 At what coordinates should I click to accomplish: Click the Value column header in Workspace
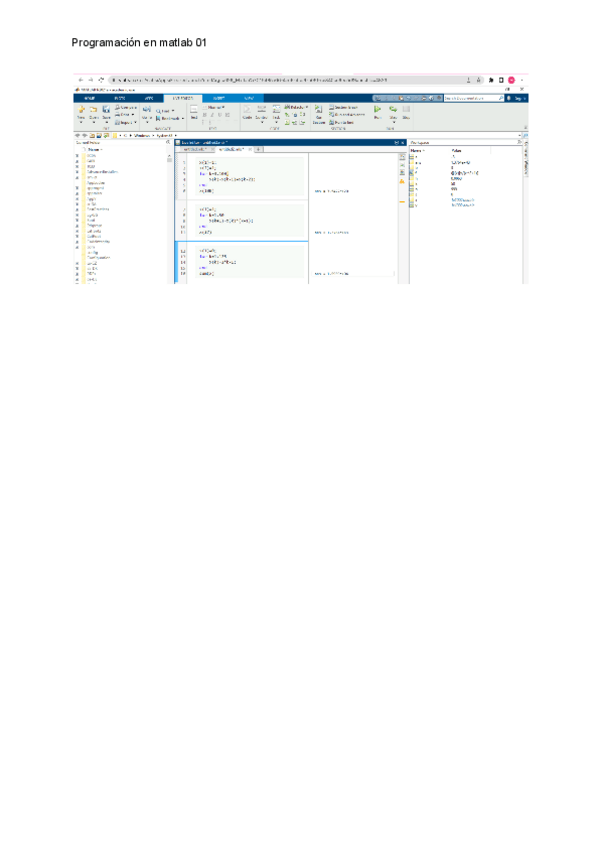[457, 150]
